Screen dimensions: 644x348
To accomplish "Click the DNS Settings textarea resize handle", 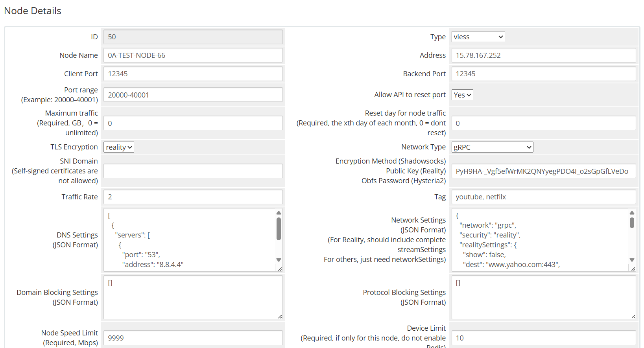I will 280,269.
